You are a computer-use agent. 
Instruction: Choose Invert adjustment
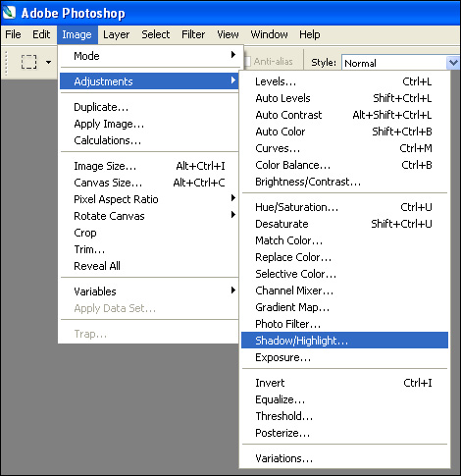pos(344,383)
